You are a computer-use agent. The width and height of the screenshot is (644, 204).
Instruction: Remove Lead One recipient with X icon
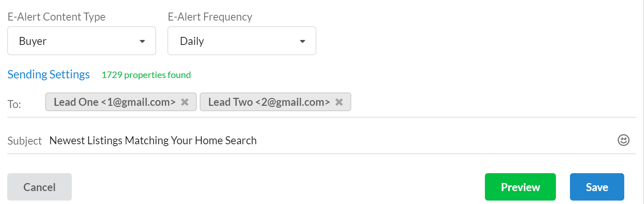[185, 102]
